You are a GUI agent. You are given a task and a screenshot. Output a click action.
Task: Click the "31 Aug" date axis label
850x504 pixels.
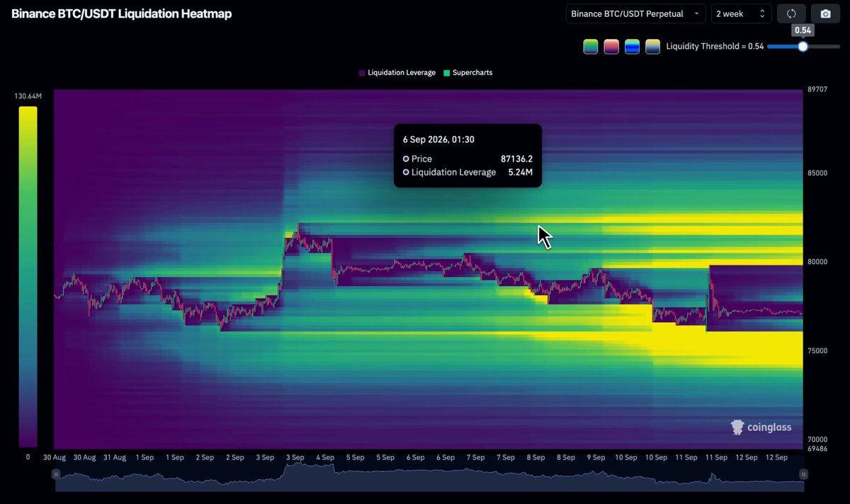[114, 457]
